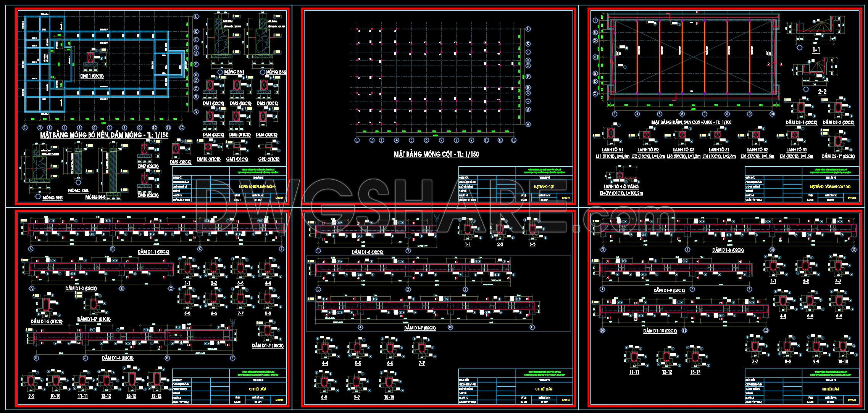868x413 pixels.
Task: Click the DẦM D2-1 (02CK) section label
Action: tap(801, 122)
